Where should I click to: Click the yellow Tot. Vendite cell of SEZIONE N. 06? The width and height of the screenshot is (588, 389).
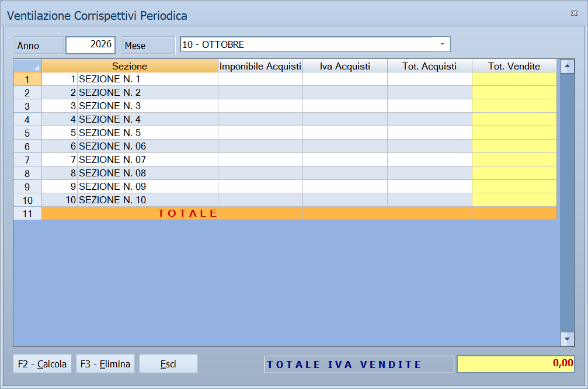pyautogui.click(x=514, y=146)
